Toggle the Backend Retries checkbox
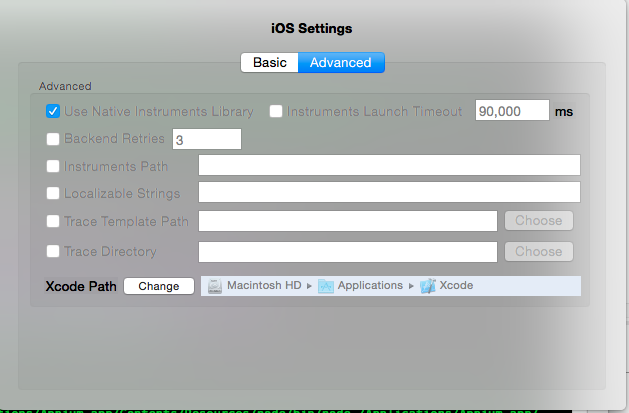 pos(54,139)
